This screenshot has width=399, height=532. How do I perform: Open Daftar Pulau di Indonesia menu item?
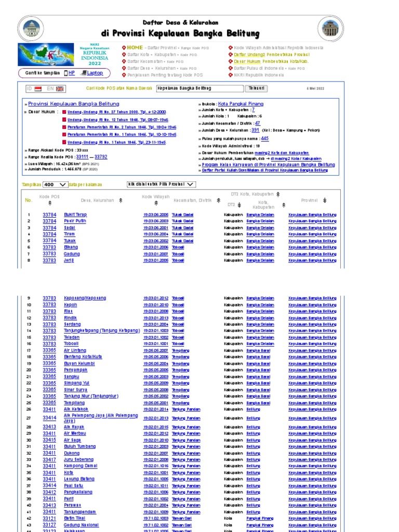(270, 68)
